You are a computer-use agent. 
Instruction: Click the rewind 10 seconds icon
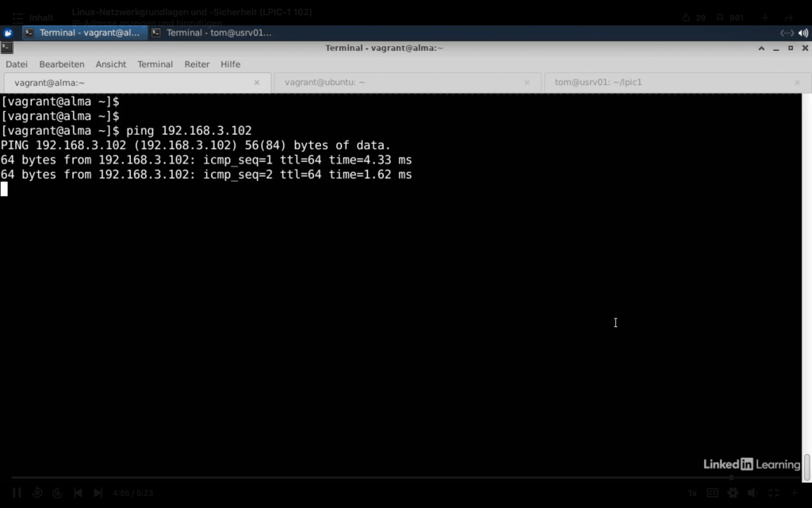[x=37, y=493]
